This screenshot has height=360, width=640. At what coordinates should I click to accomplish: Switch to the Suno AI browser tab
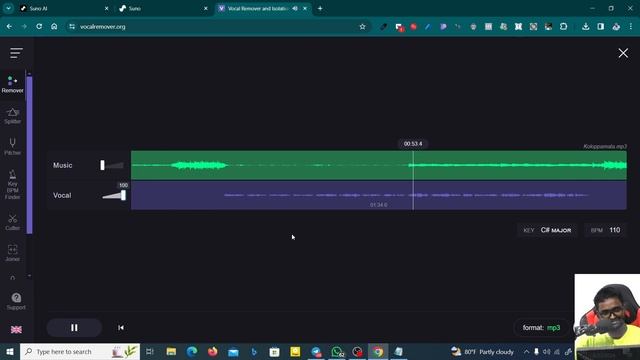pyautogui.click(x=64, y=8)
